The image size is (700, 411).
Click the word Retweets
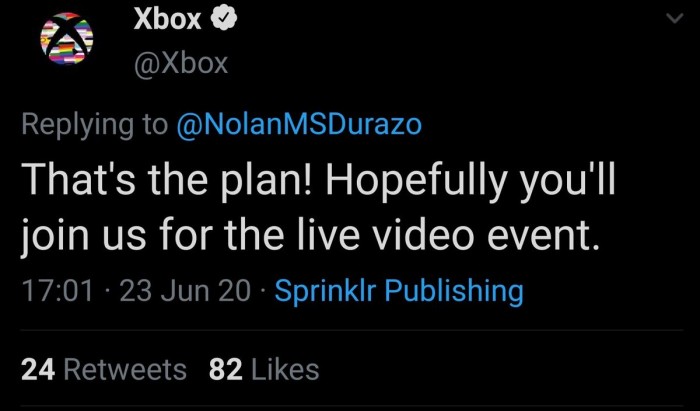[125, 369]
